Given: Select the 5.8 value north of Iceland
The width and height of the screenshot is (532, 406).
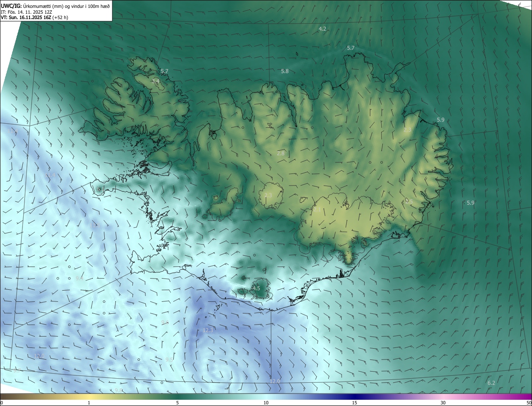Looking at the screenshot, I should pyautogui.click(x=285, y=71).
